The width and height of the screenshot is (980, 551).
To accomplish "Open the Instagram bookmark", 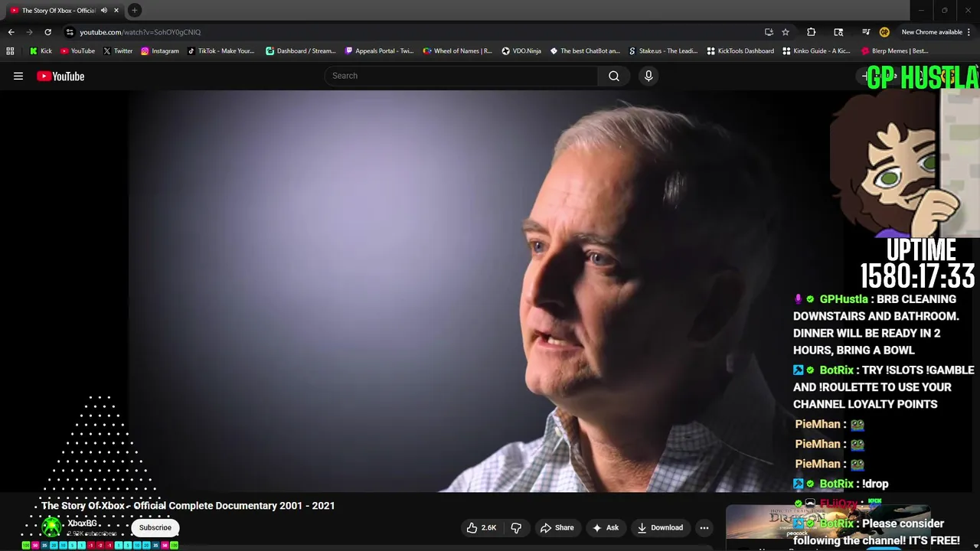I will pos(159,51).
